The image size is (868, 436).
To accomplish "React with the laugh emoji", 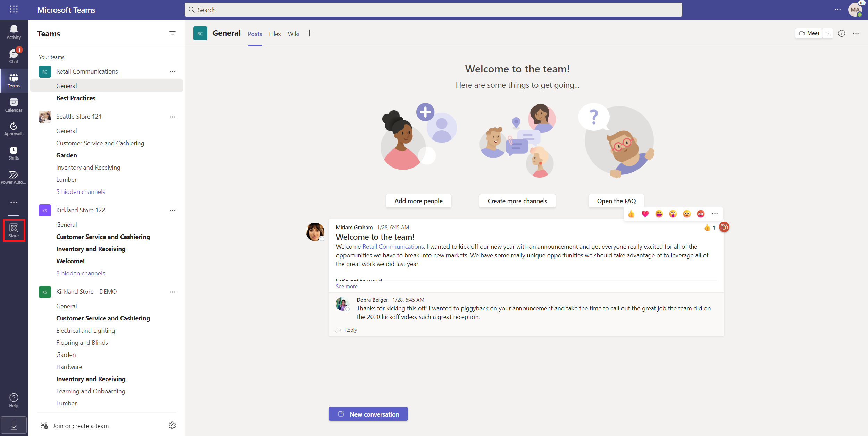I will click(659, 214).
